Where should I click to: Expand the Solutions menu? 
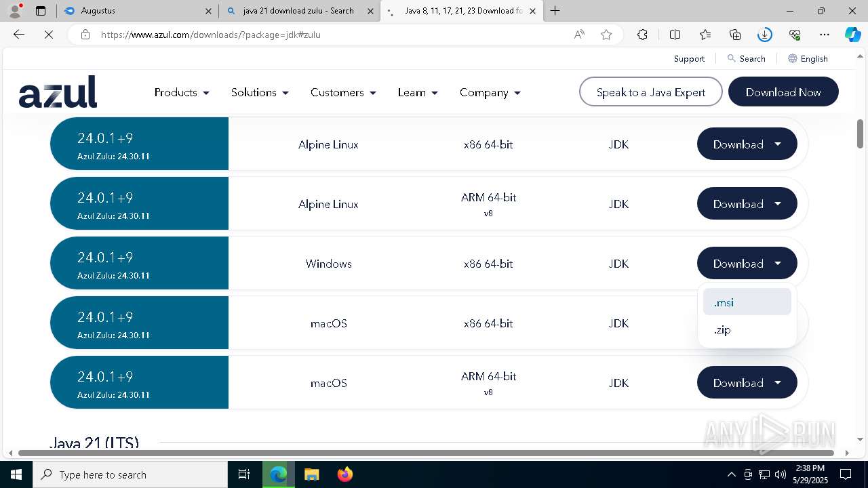[x=260, y=92]
